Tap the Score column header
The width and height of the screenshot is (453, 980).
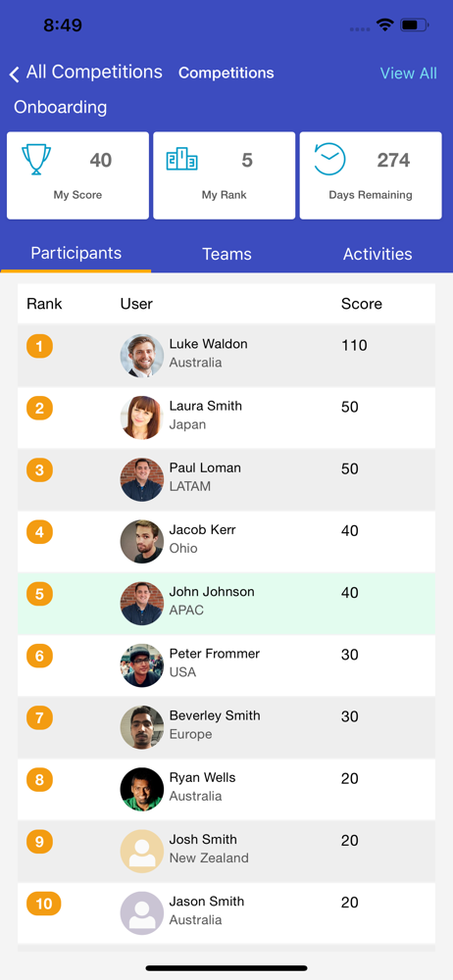click(362, 305)
